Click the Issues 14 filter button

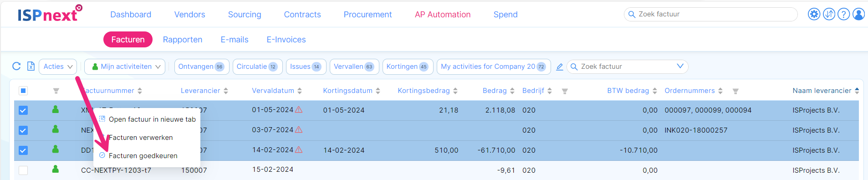click(x=306, y=67)
